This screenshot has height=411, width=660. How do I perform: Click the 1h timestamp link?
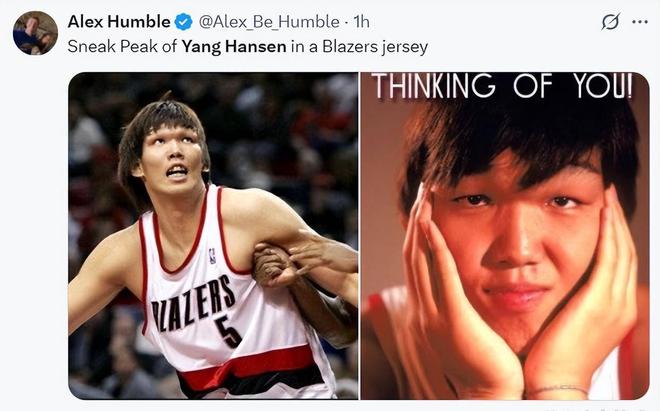tap(362, 22)
